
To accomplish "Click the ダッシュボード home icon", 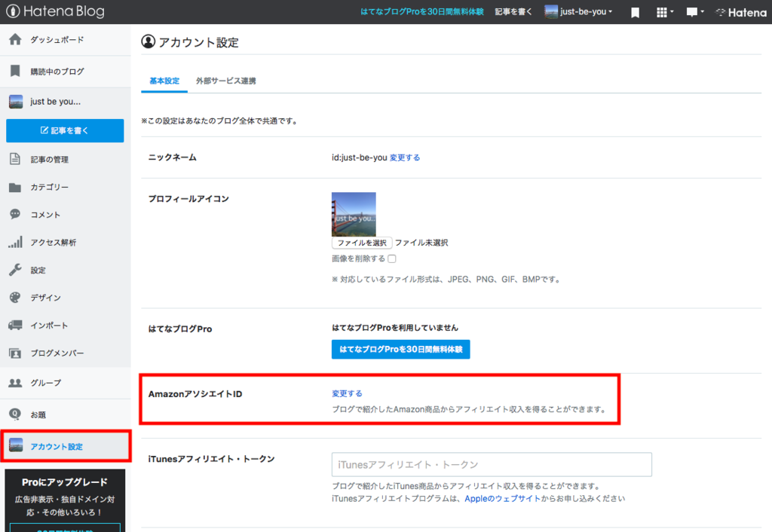I will click(15, 39).
